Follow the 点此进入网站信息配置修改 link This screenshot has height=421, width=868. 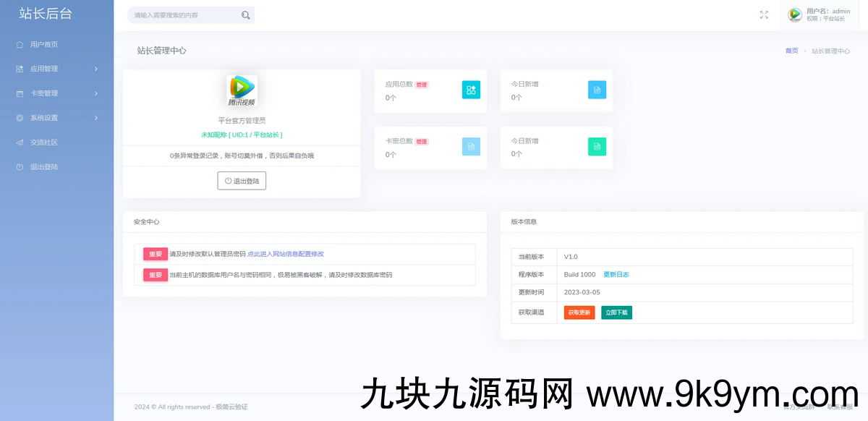[x=286, y=254]
